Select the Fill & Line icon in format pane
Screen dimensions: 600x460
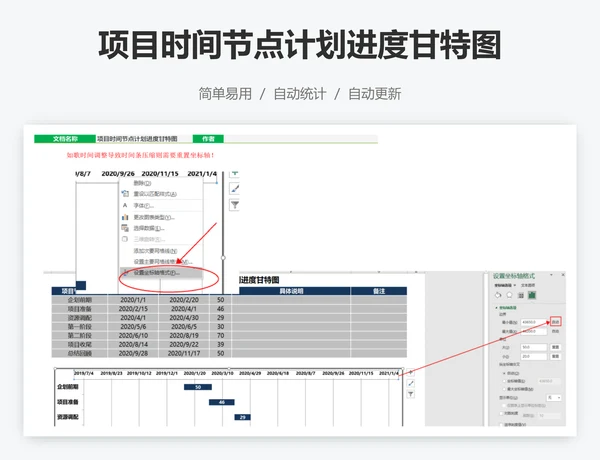498,295
